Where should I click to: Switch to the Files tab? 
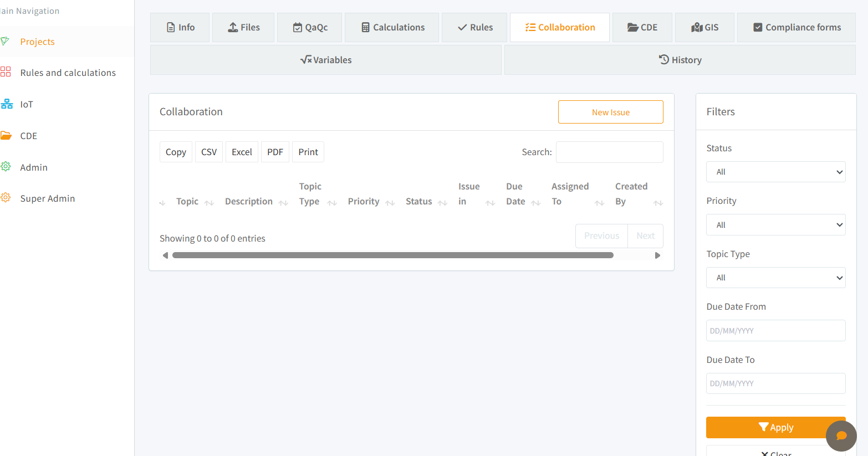click(x=243, y=27)
